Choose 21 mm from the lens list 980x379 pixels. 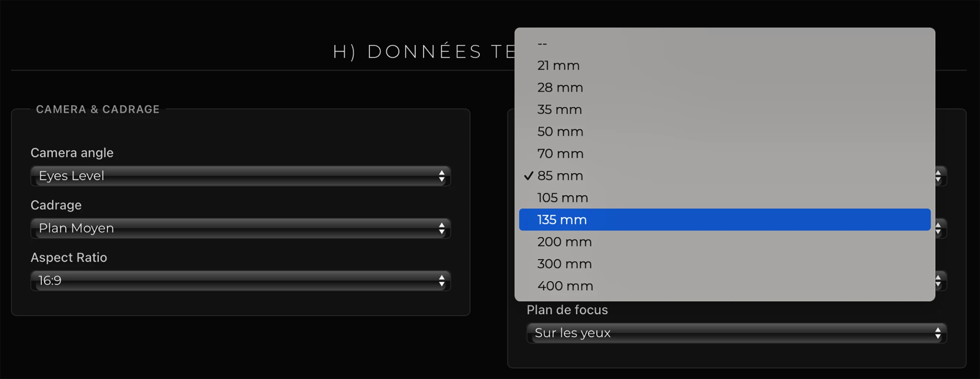coord(559,65)
